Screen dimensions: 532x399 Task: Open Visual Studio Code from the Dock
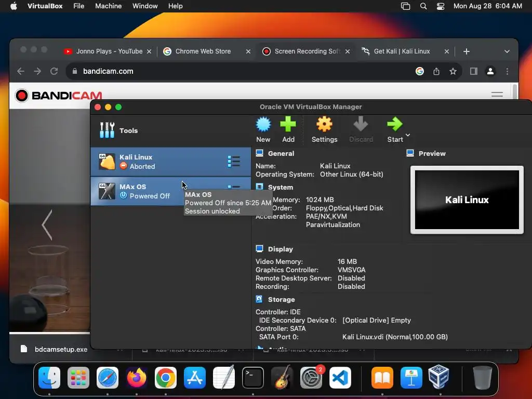point(340,378)
